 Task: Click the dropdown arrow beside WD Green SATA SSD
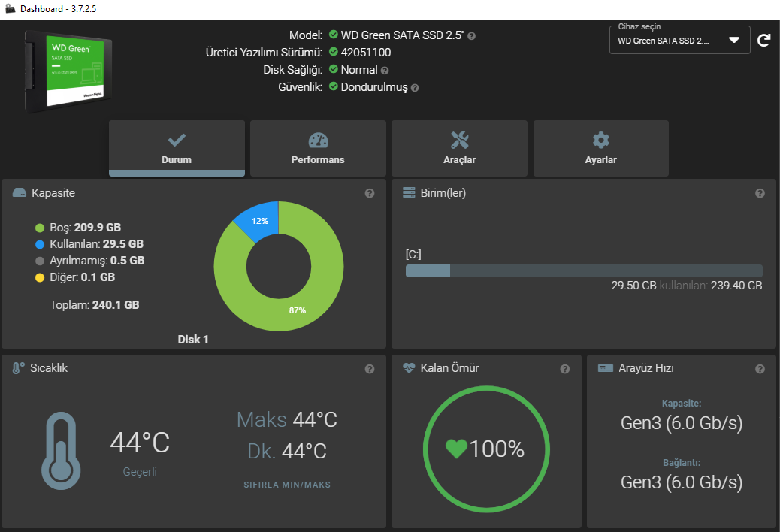point(733,41)
